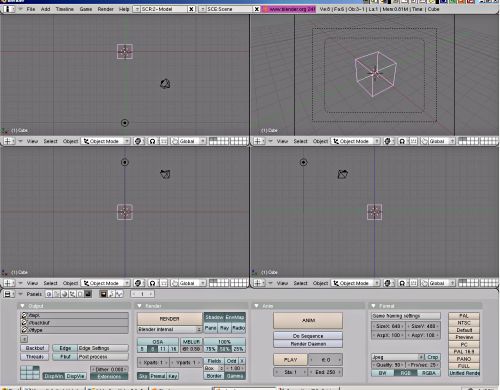Select the Shading sphere icon in Panels
The height and width of the screenshot is (390, 500).
[64, 294]
